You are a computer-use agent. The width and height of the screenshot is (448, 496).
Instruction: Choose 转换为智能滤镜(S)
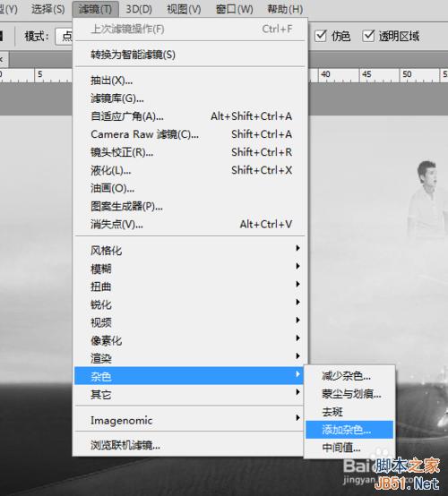[190, 55]
